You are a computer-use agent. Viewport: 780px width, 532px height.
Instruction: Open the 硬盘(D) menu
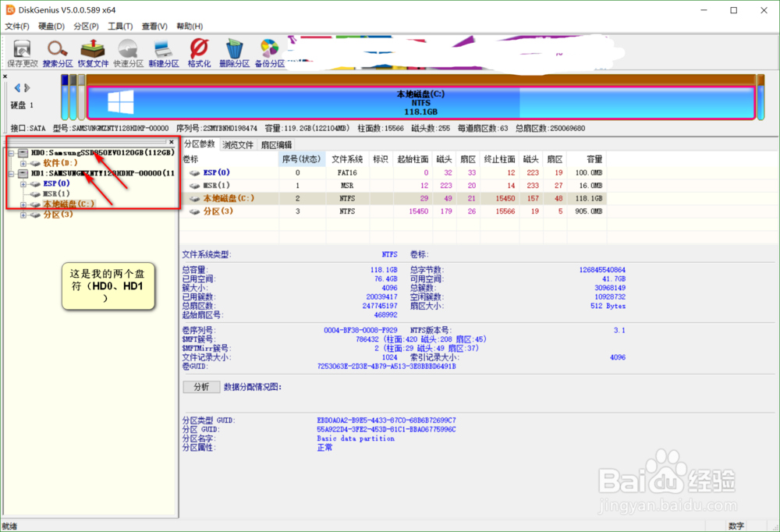click(51, 26)
